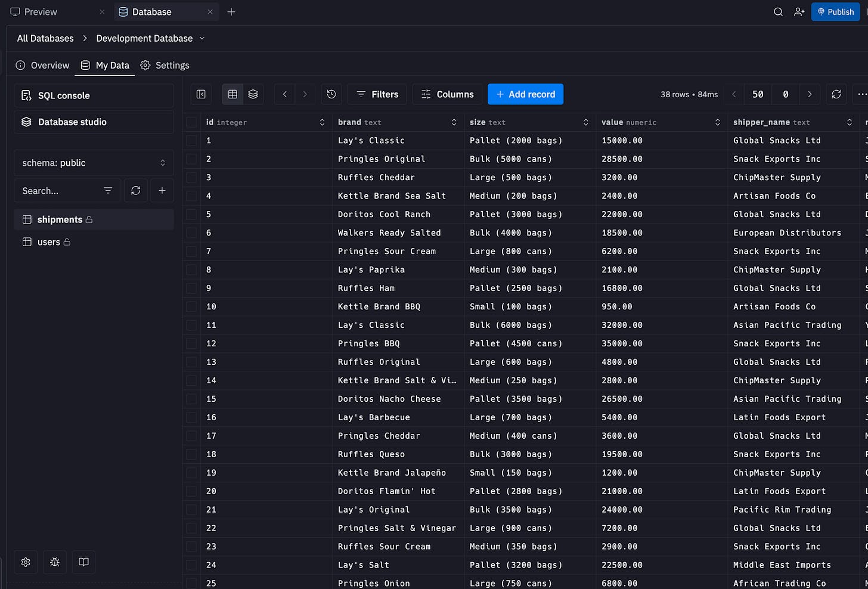The height and width of the screenshot is (589, 868).
Task: Click the shipments table icon
Action: 27,219
